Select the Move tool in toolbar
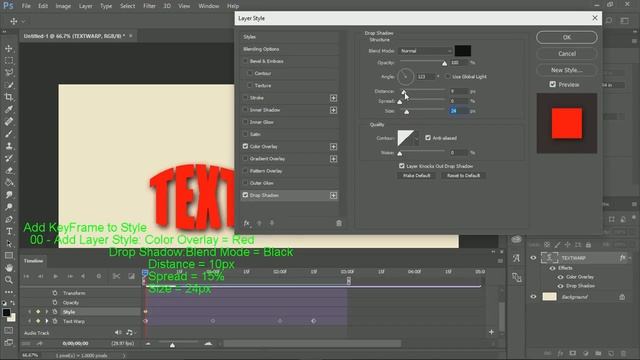 pos(9,49)
